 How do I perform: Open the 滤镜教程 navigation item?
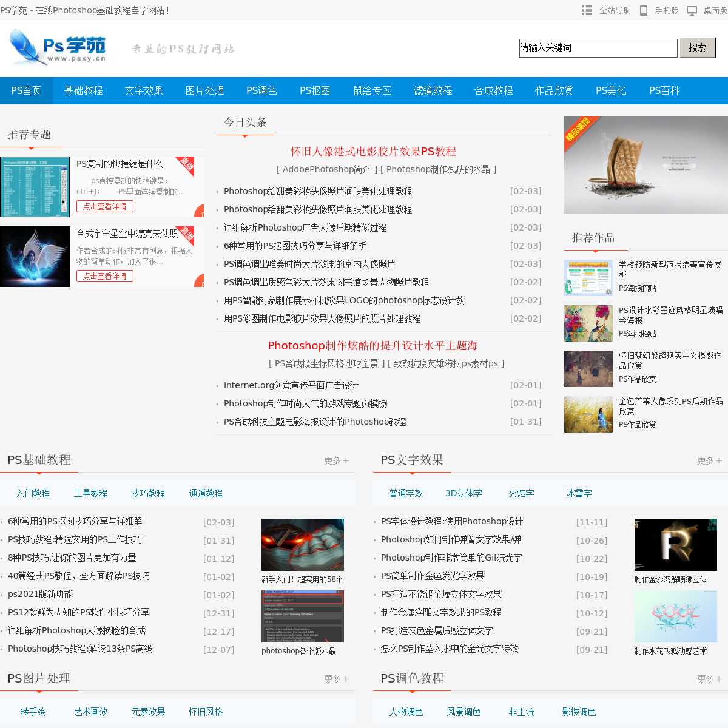(x=433, y=90)
